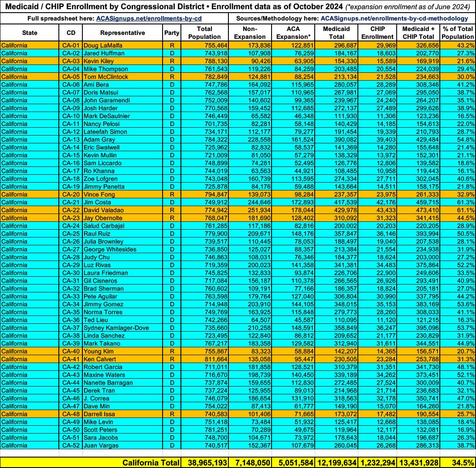Select the Representative column header
476x468 pixels.
coord(122,33)
